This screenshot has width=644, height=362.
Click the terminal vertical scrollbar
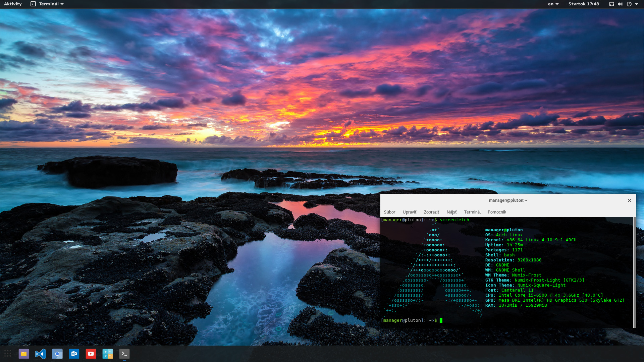(634, 273)
